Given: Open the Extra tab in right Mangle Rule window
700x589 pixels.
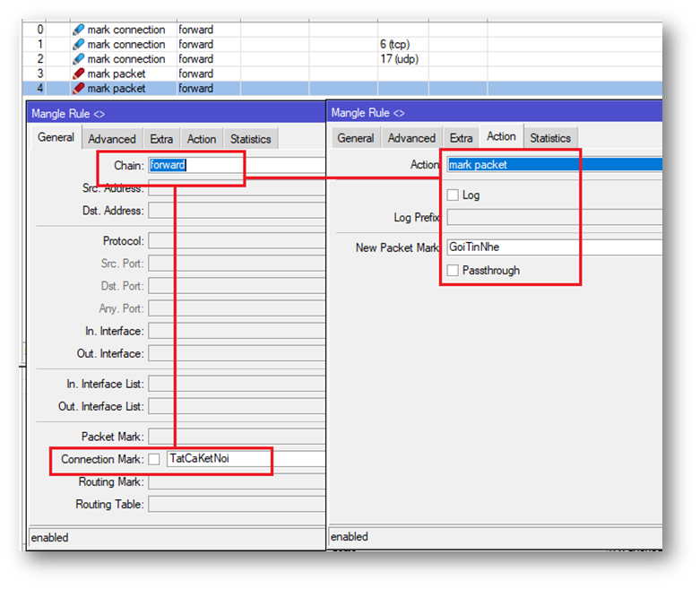Looking at the screenshot, I should tap(462, 138).
